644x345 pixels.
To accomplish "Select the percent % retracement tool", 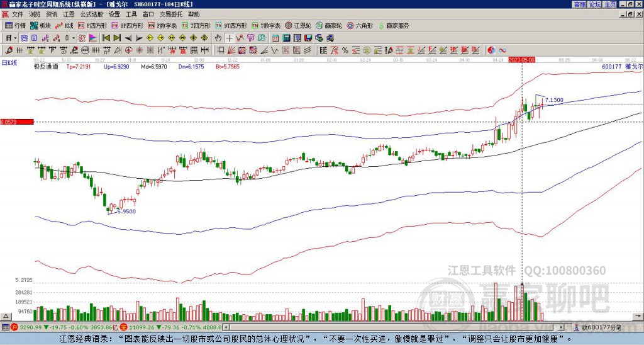I will click(x=345, y=50).
